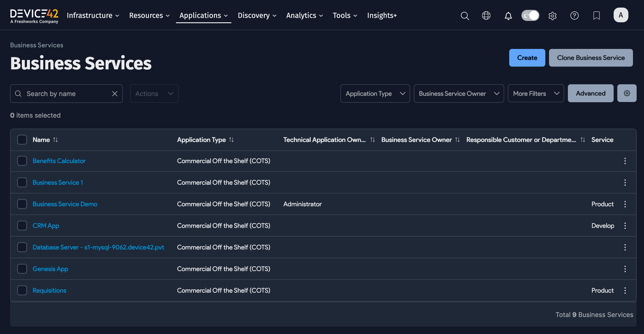Expand the Business Service Owner filter

click(459, 93)
